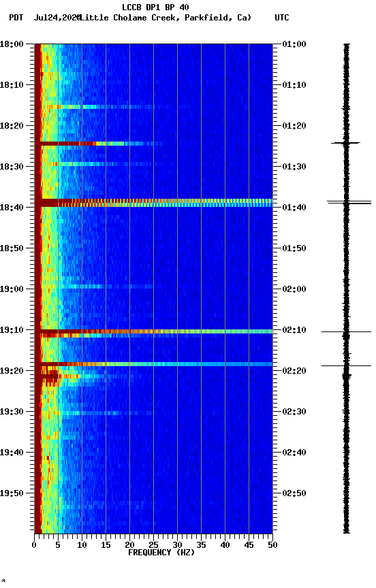Click the 02:30 UTC time label
The height and width of the screenshot is (588, 376).
pos(294,412)
